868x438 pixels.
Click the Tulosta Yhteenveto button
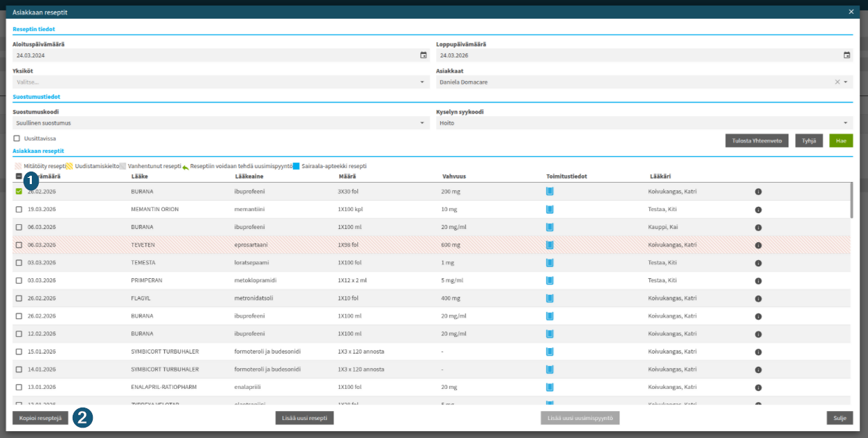click(757, 140)
